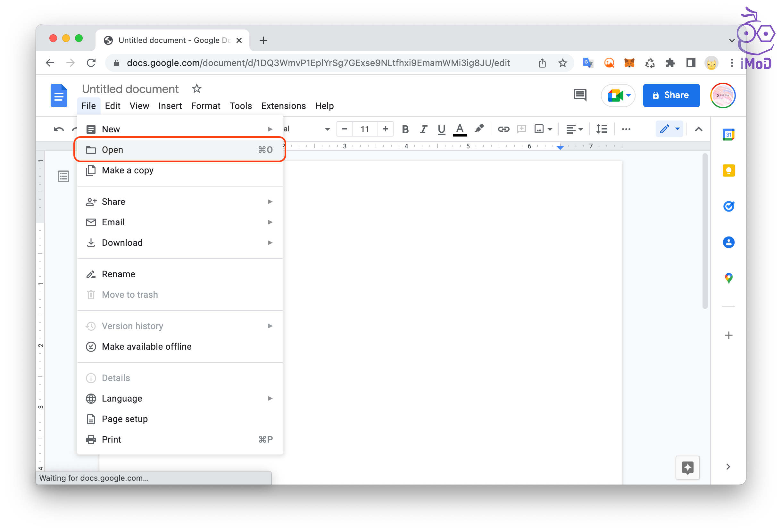782x532 pixels.
Task: Star the Untitled document
Action: pos(196,89)
